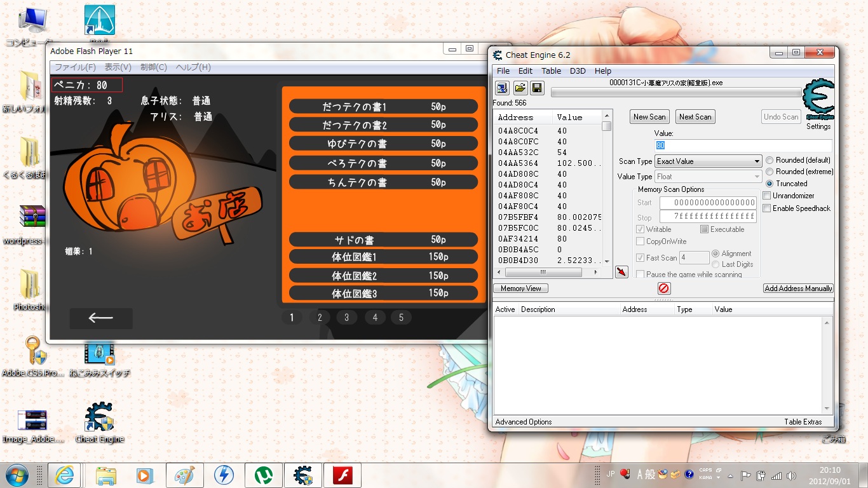This screenshot has height=488, width=868.
Task: Open the Paint icon in the taskbar
Action: [185, 475]
